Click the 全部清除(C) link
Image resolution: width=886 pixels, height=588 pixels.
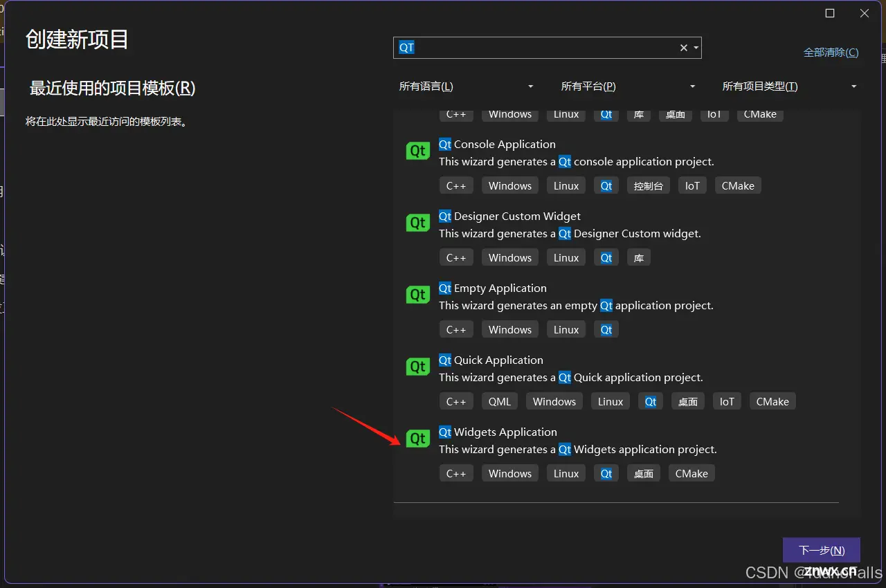[831, 53]
